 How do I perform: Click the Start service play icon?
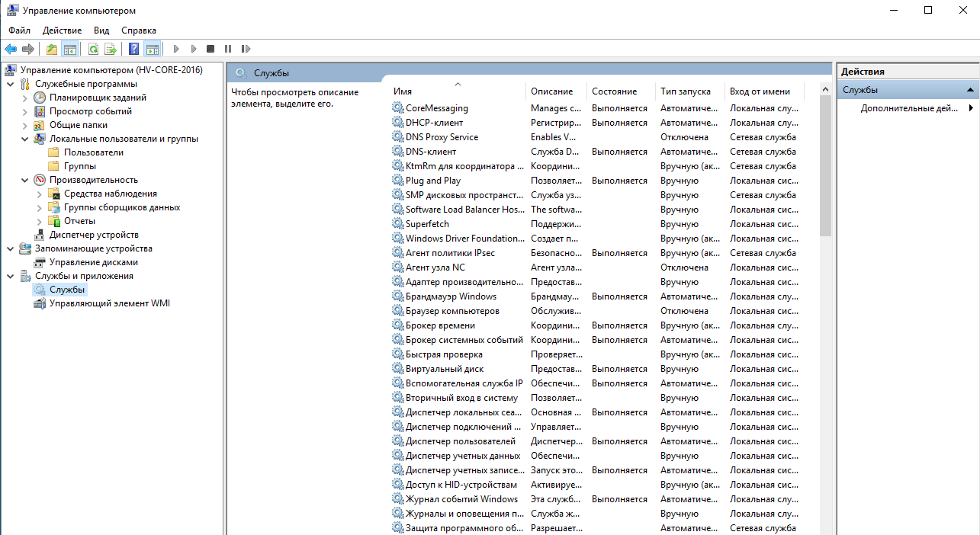(176, 50)
